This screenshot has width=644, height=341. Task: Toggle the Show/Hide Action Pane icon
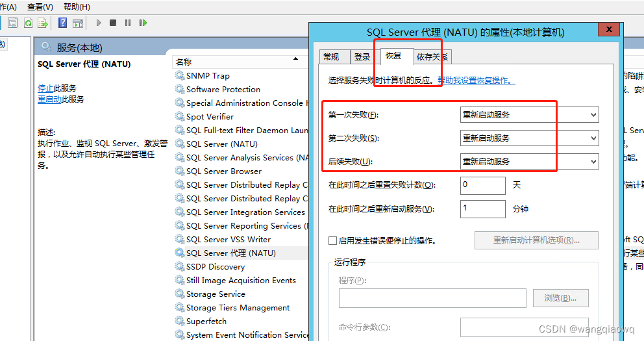click(78, 23)
